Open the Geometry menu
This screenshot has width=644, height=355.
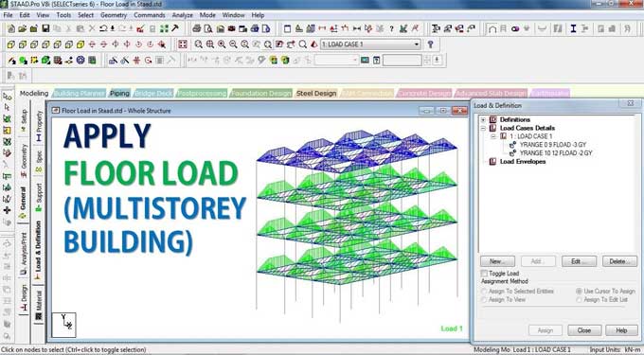114,15
